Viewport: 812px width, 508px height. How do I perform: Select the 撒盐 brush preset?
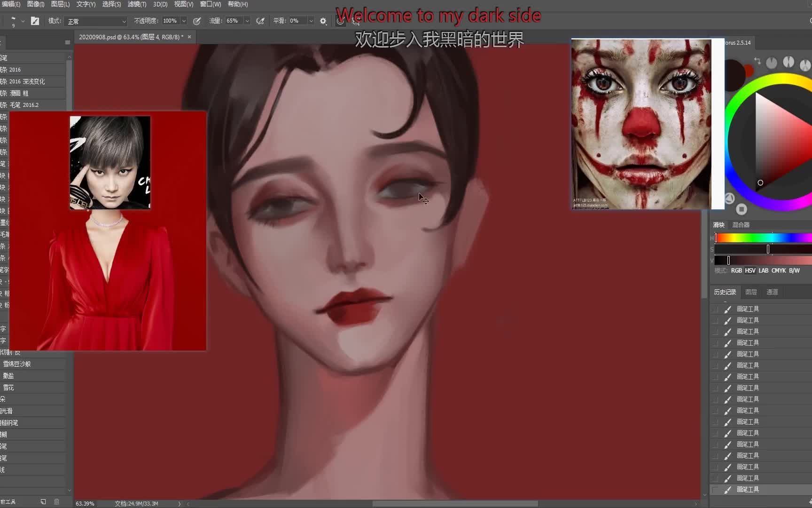pos(33,376)
